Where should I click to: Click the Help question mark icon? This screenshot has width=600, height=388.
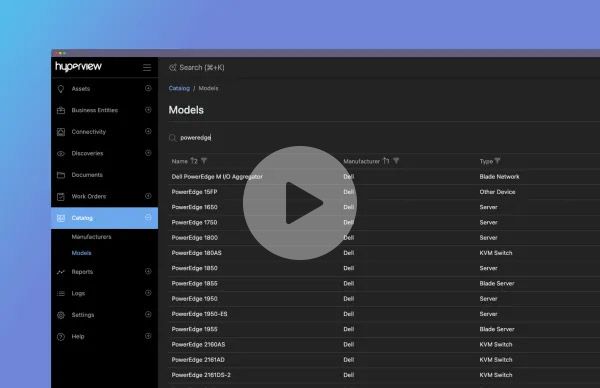[61, 337]
